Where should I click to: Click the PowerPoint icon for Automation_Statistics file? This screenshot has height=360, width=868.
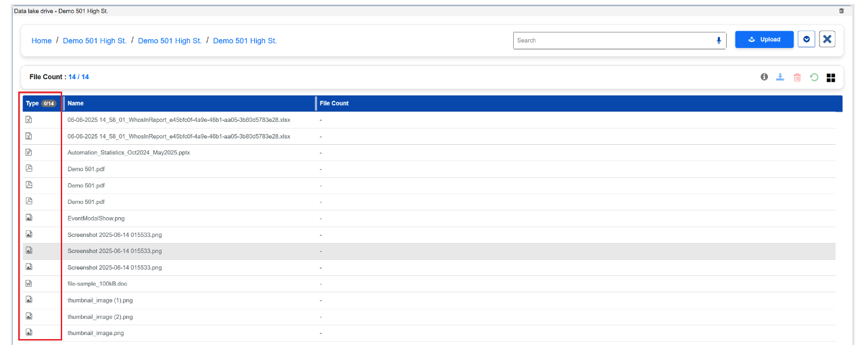tap(29, 152)
